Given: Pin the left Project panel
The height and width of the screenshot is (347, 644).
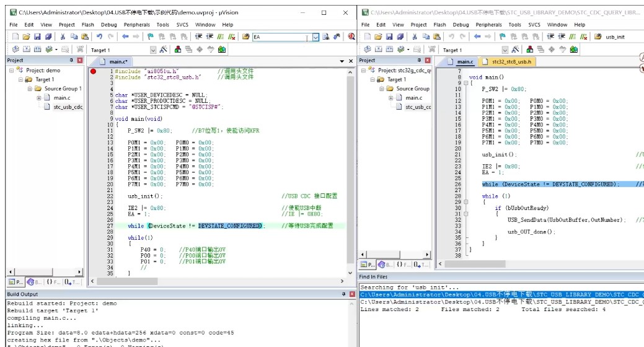Looking at the screenshot, I should click(71, 60).
